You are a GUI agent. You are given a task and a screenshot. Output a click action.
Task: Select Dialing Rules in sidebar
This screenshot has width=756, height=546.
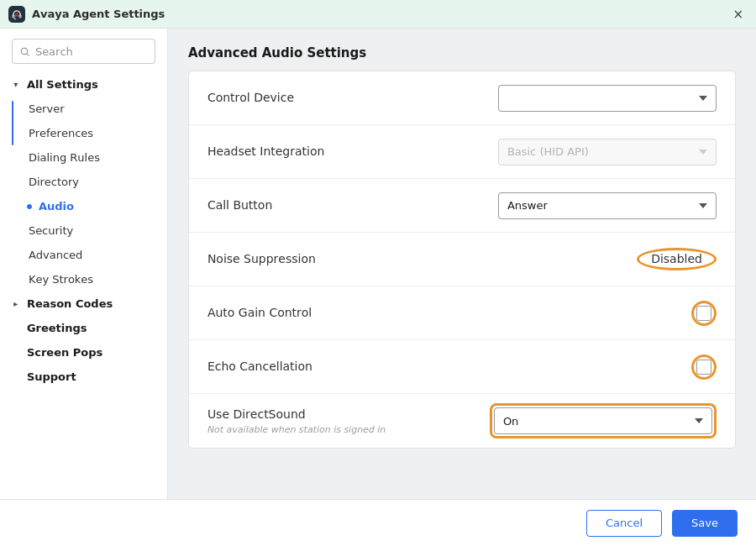click(64, 158)
